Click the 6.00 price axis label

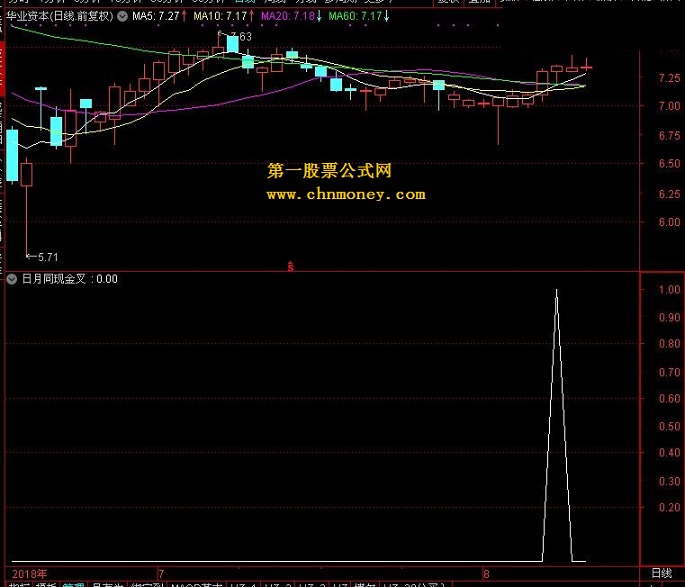pos(669,222)
